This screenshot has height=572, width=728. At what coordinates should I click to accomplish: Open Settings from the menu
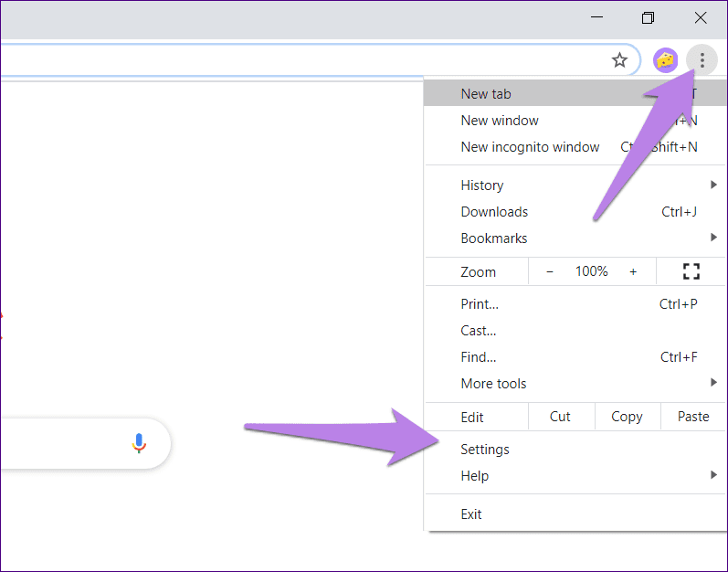[485, 450]
